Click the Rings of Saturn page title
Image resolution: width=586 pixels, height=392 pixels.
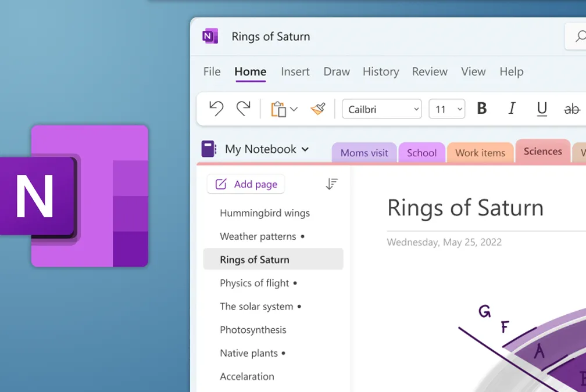click(x=465, y=207)
